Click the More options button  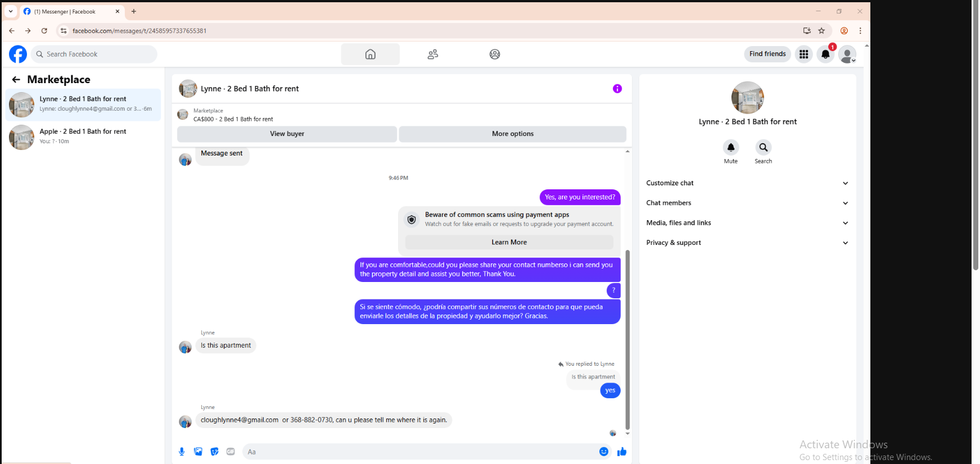click(x=513, y=134)
